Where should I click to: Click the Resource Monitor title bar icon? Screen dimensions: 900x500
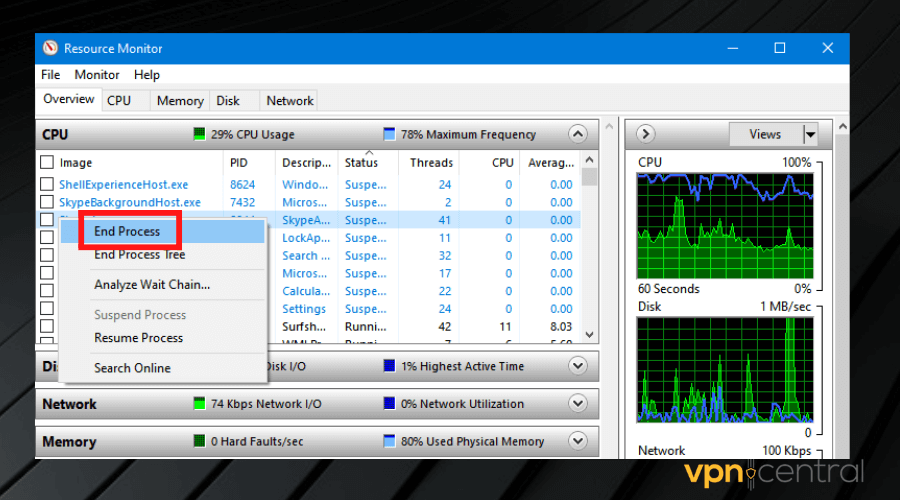(49, 48)
